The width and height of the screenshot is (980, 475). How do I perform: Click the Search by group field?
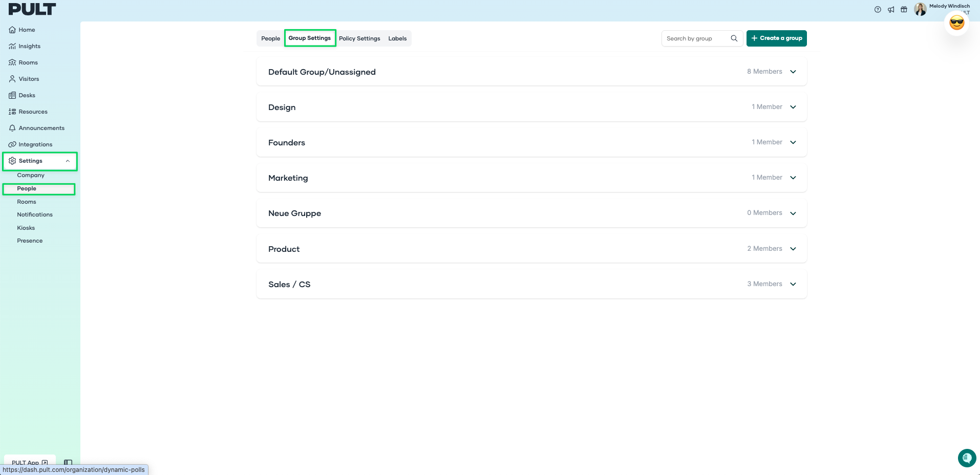[x=702, y=38]
